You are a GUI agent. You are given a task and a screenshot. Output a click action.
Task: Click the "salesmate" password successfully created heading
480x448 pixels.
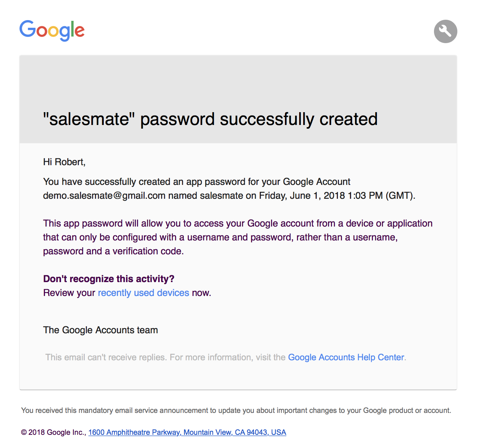coord(210,119)
